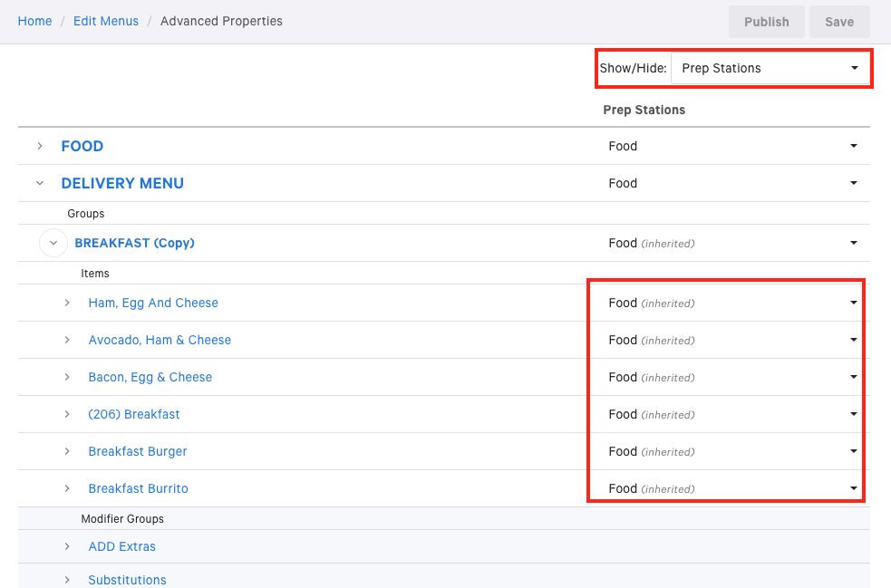Open Edit Menus from the breadcrumb
Screen dimensions: 891x588
tap(105, 21)
